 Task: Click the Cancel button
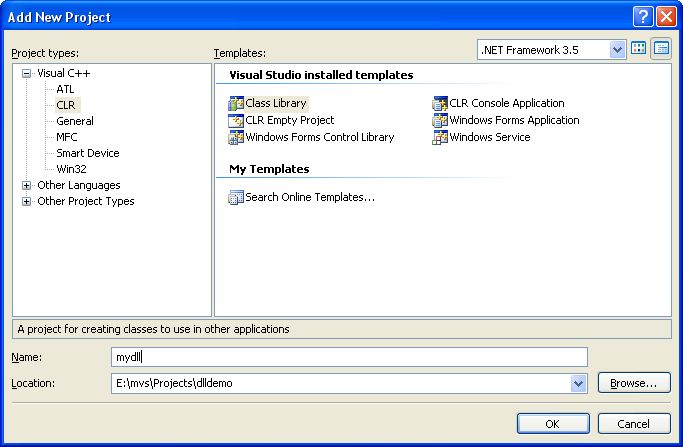pos(634,424)
